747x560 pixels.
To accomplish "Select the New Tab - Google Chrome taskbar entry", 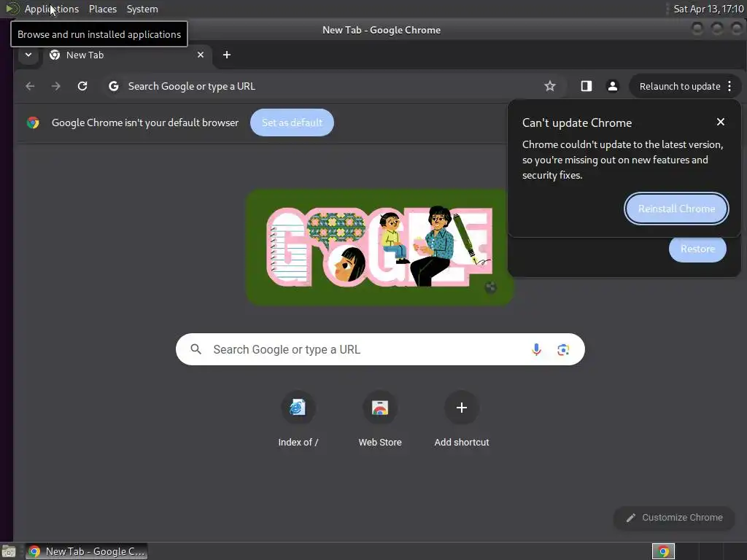I will 86,551.
